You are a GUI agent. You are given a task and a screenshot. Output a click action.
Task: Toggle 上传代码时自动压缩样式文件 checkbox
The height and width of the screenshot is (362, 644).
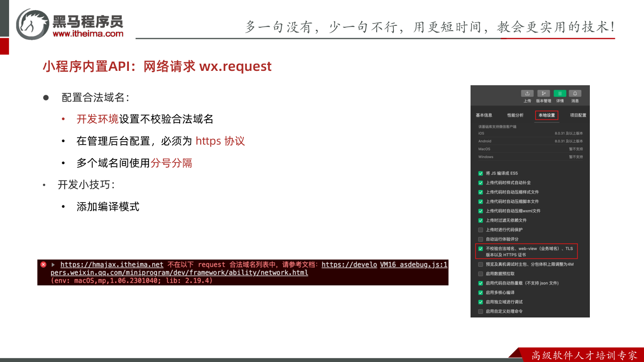(481, 192)
